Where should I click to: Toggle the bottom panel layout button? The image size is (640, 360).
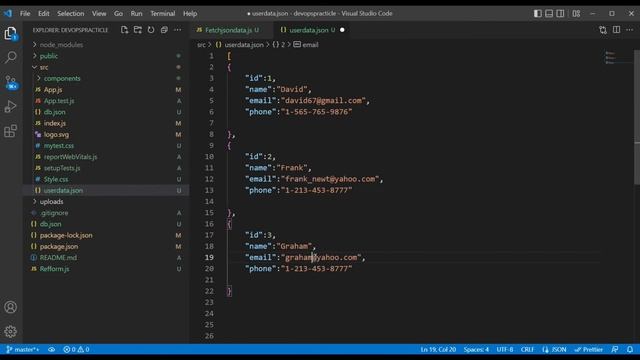549,13
